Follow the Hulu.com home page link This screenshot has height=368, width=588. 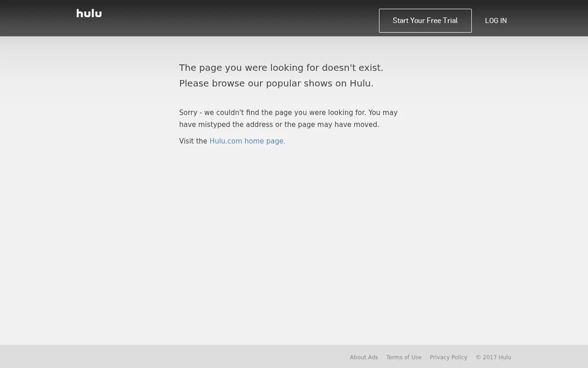pos(248,141)
